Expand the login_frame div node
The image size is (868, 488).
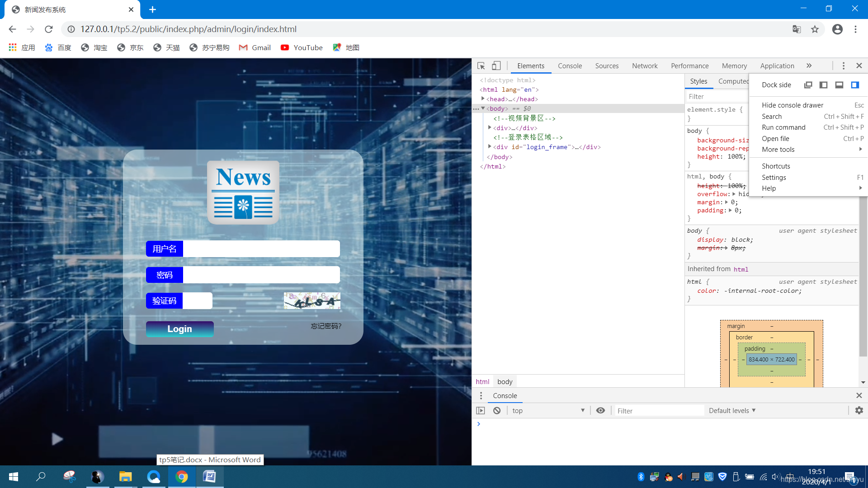[x=490, y=147]
